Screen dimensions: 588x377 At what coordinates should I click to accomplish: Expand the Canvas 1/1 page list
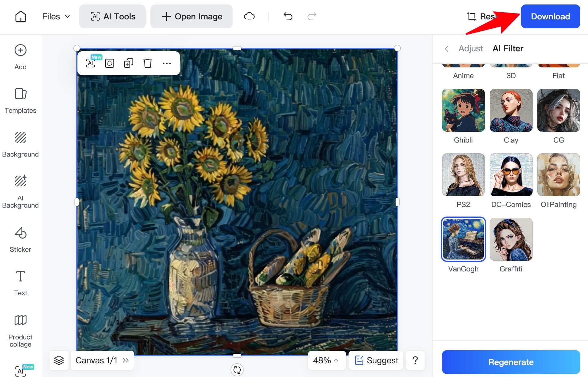(102, 360)
